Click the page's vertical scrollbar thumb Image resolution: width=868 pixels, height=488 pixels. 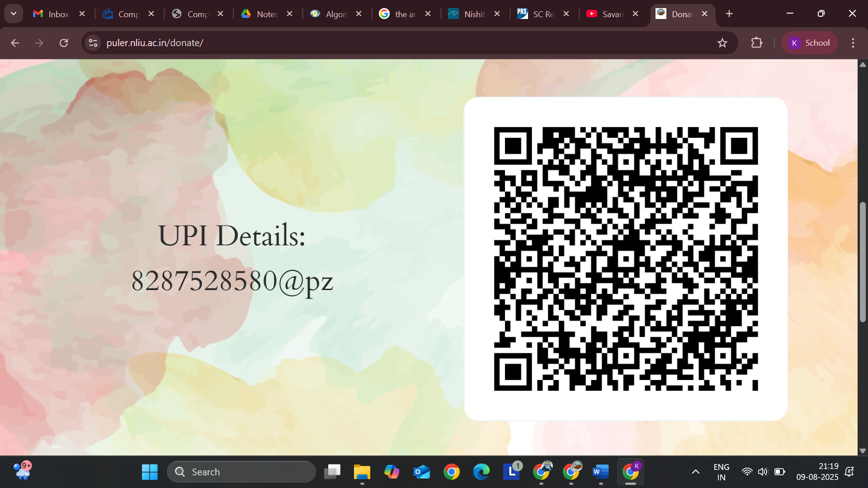[863, 262]
